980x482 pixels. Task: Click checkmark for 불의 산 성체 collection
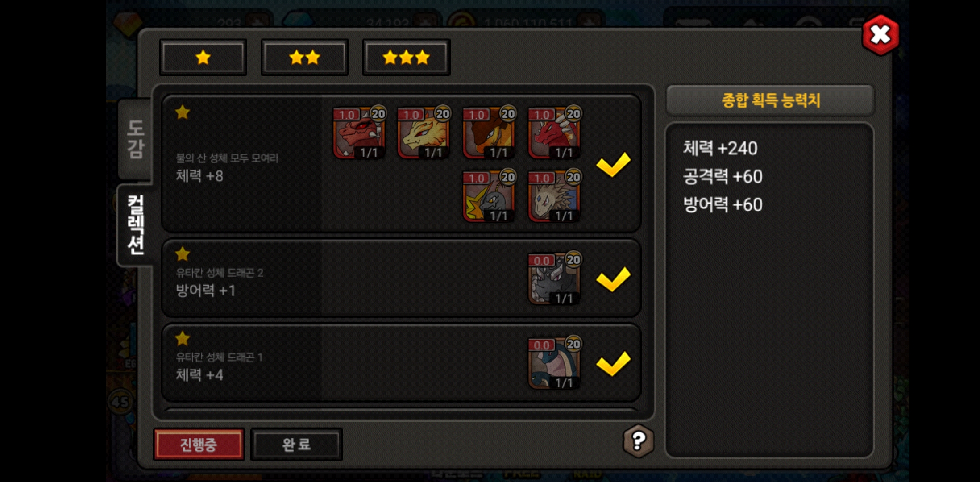614,165
